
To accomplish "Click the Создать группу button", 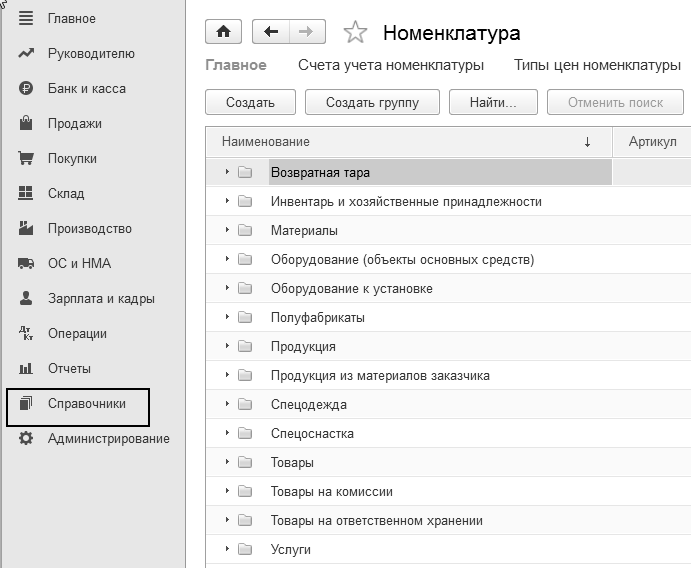I will (x=371, y=102).
